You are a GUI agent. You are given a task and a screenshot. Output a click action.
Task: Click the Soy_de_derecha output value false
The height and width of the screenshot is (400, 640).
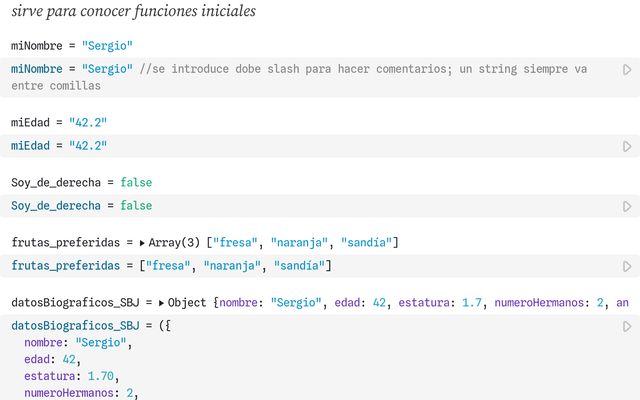tap(136, 183)
